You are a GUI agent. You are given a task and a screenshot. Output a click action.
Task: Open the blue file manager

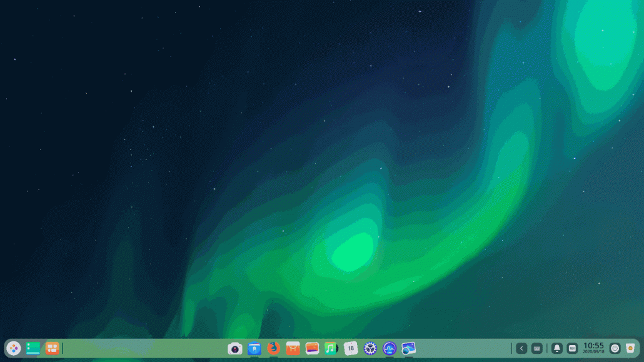[254, 349]
